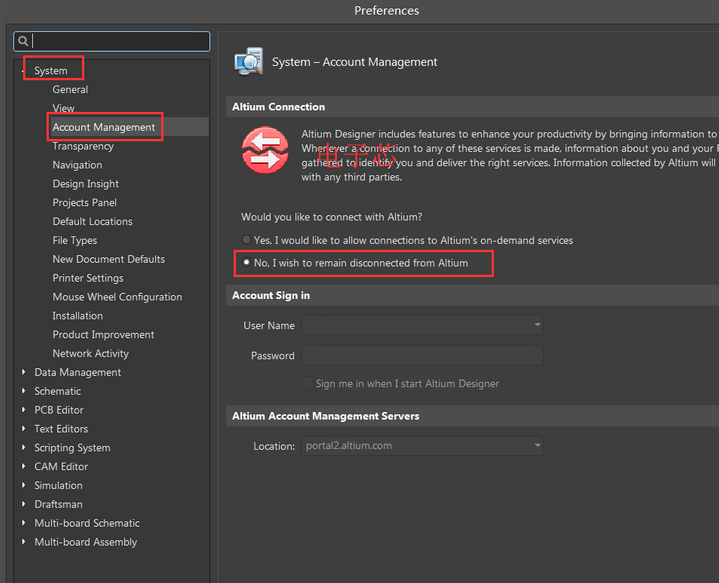Select the Installation page
Viewport: 719px width, 583px height.
[77, 316]
